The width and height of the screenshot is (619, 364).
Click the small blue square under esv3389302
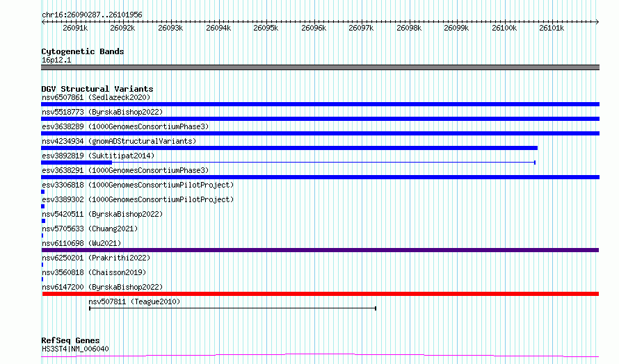coord(42,206)
